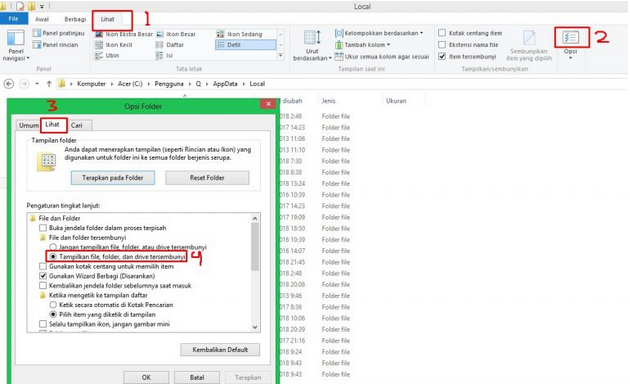Choose Ikon Kecil layout
Screen dimensions: 630x391
(x=114, y=45)
